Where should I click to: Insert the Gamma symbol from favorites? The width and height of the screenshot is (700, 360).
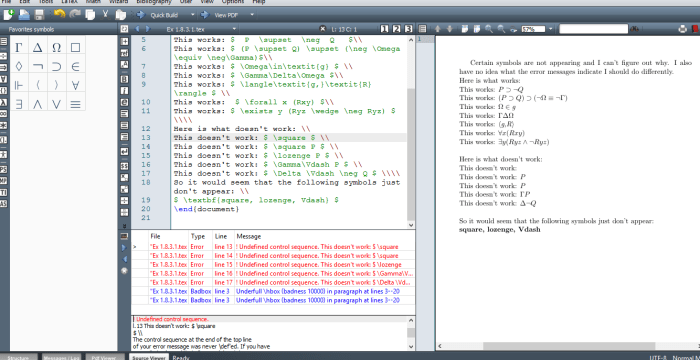pos(19,48)
